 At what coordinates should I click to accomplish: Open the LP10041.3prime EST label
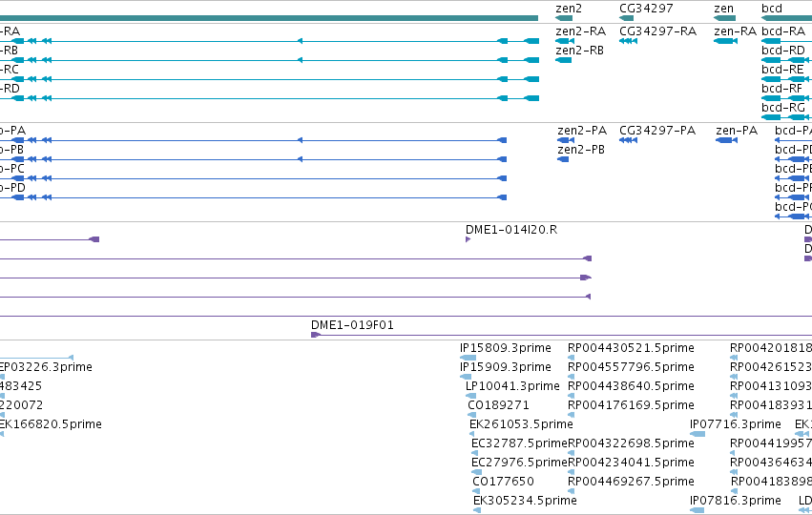tap(512, 386)
